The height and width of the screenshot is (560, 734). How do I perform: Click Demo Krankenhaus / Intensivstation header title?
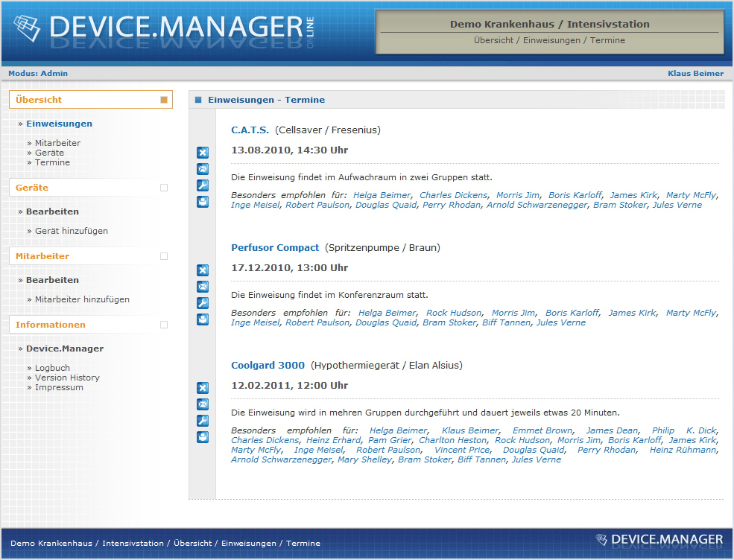point(549,24)
